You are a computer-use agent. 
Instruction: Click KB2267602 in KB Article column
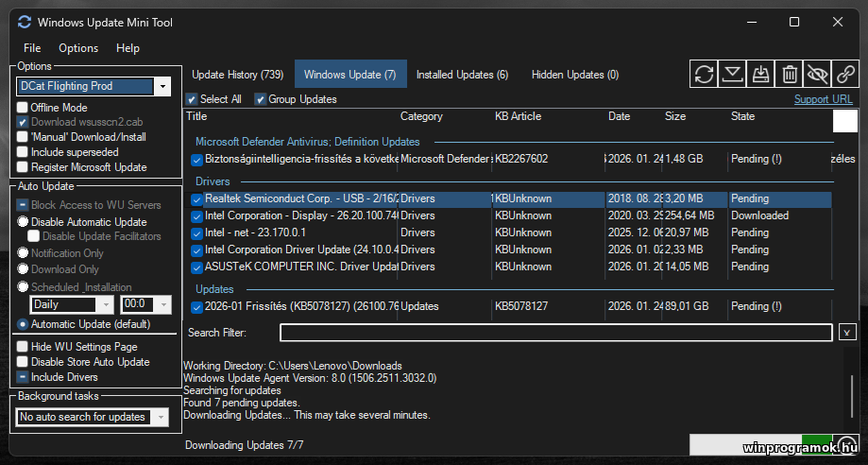(521, 159)
